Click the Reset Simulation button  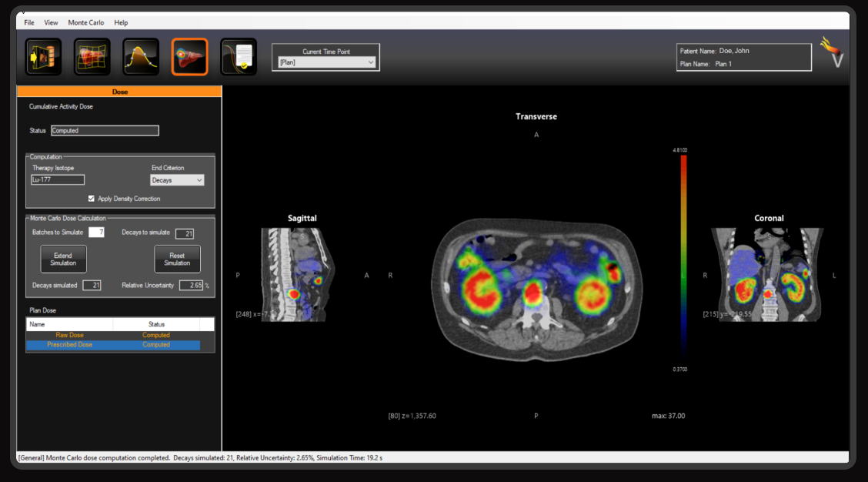pos(177,259)
